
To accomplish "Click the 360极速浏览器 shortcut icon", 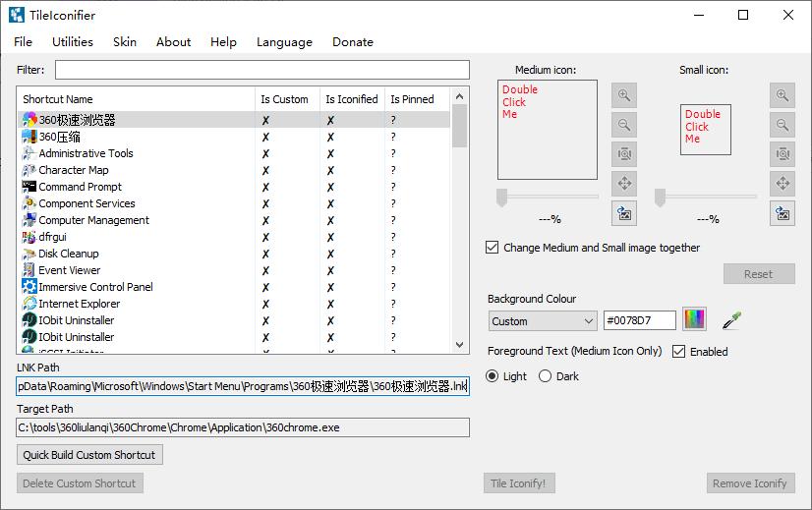I will (29, 120).
